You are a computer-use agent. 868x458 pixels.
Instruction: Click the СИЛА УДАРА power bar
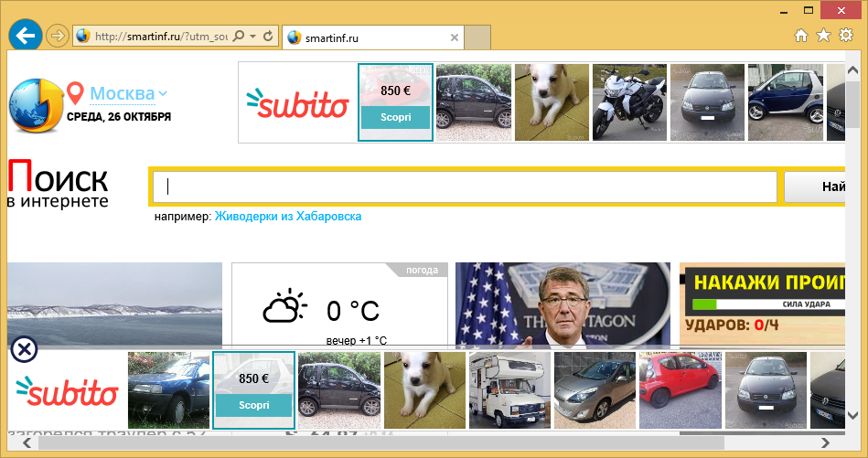pos(769,304)
